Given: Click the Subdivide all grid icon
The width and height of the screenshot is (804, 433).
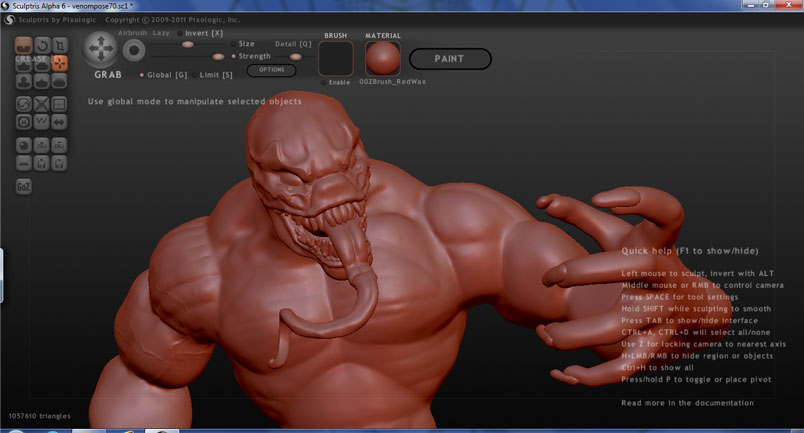Looking at the screenshot, I should [x=59, y=104].
